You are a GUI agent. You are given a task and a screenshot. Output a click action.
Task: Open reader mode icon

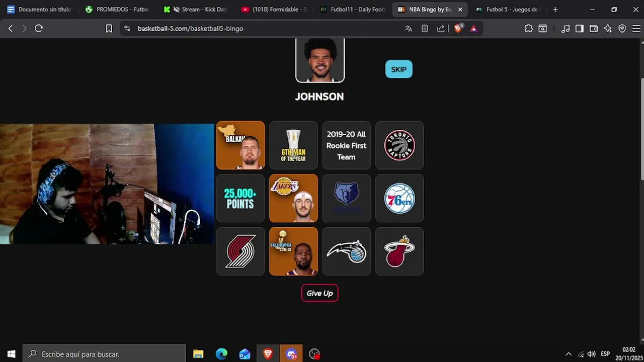pos(425,29)
